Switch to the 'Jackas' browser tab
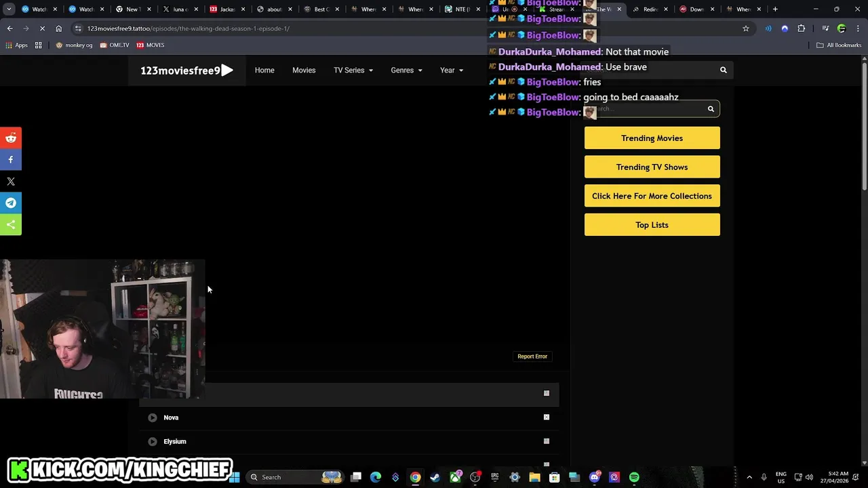Viewport: 868px width, 488px height. coord(226,9)
